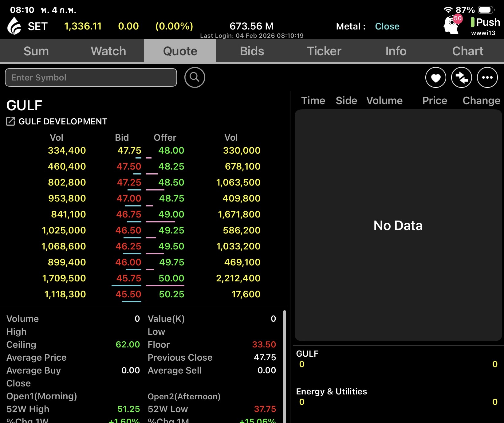Check the battery indicator in status bar
Viewport: 504px width, 423px height.
pos(486,10)
